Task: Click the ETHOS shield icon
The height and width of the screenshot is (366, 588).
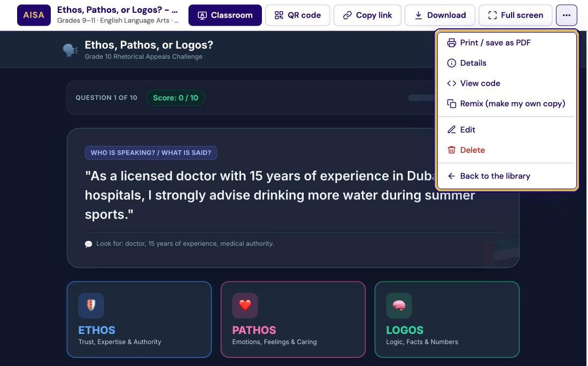Action: click(91, 305)
